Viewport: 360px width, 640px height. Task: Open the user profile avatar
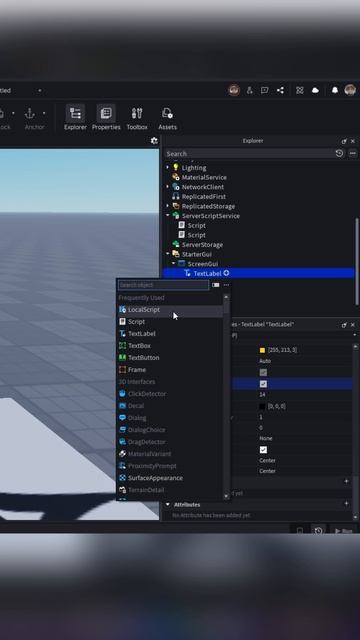tap(350, 90)
